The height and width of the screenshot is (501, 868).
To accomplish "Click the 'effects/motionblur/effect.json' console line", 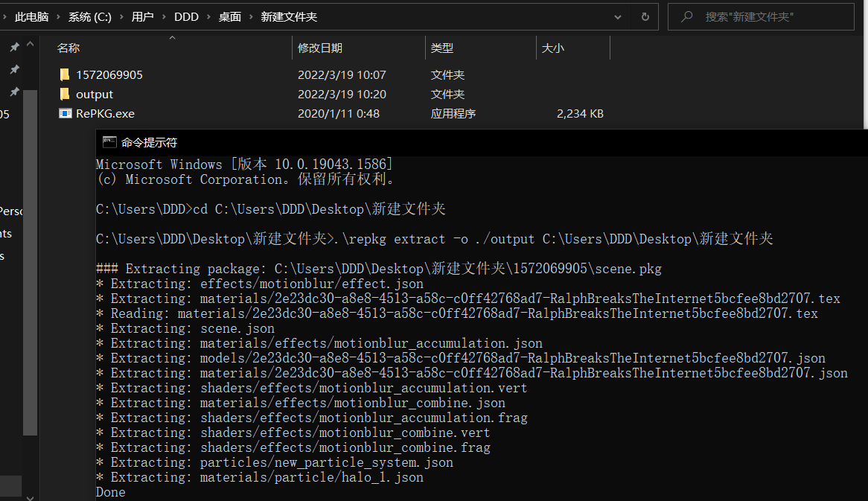I will (260, 284).
